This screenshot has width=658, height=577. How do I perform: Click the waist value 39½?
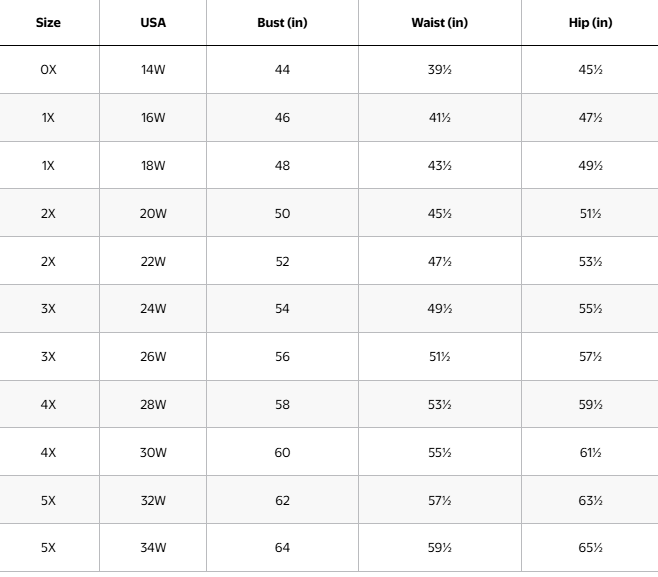click(440, 70)
